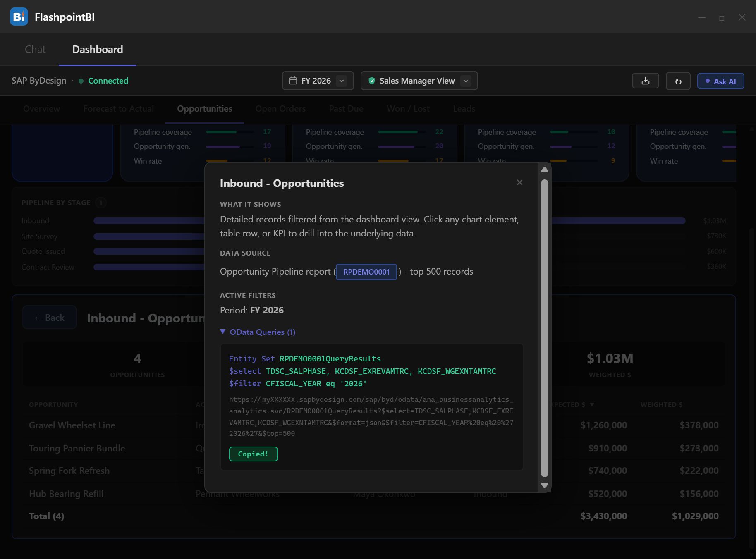Open the Overview dashboard tab
The image size is (756, 559).
[x=41, y=109]
